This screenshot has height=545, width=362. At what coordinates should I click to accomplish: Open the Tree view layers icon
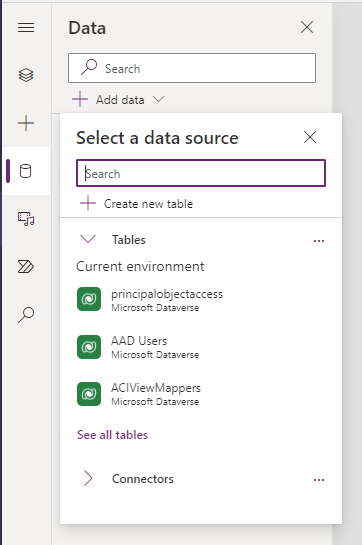pos(26,75)
